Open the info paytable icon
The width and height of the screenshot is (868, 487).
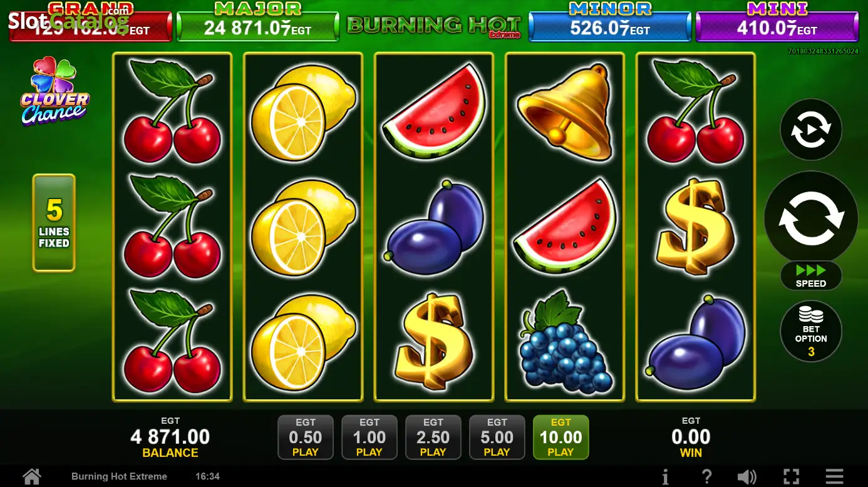tap(665, 477)
